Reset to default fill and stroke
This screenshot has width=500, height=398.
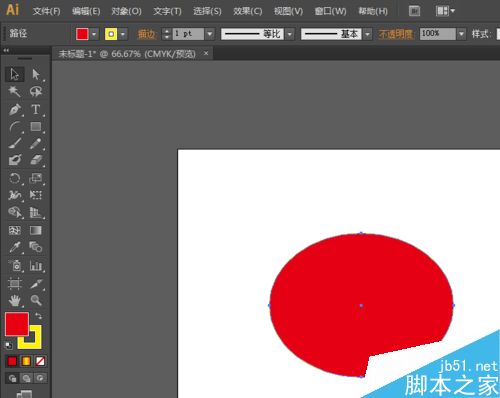pos(9,345)
